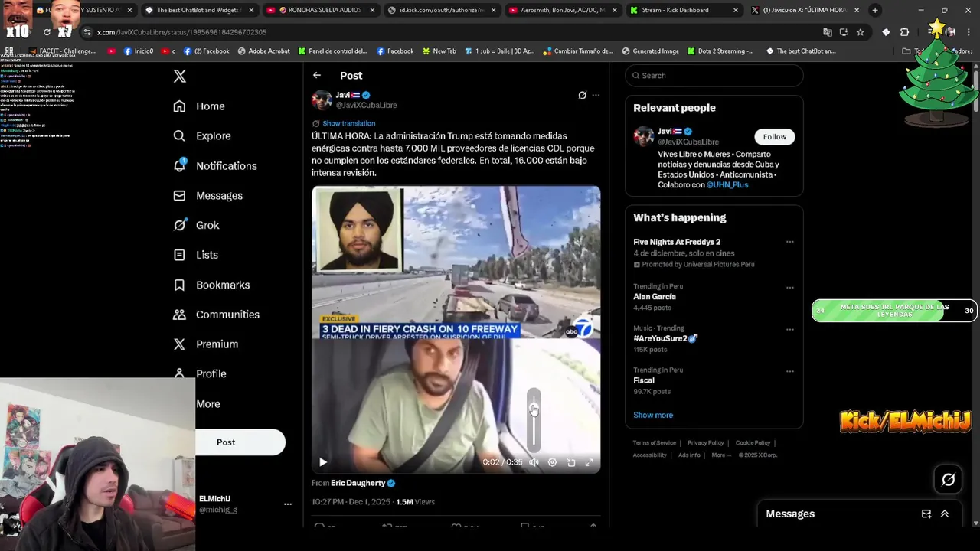Open the video settings gear
The image size is (980, 551).
click(x=552, y=462)
